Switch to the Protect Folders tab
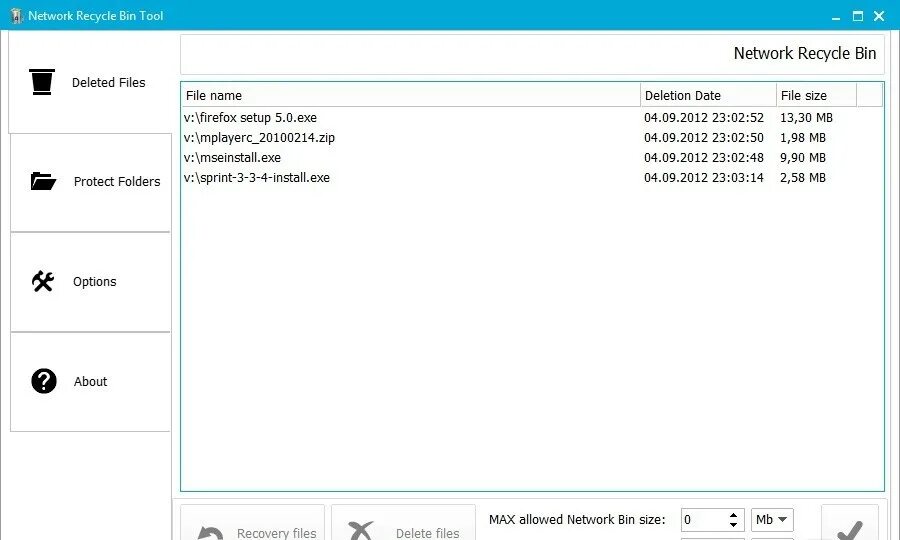The image size is (900, 540). point(91,182)
